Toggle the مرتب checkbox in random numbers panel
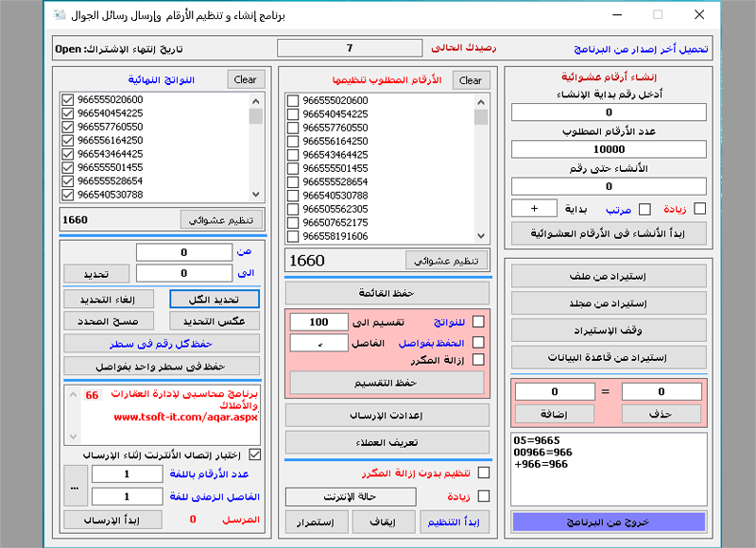The image size is (756, 548). click(644, 209)
